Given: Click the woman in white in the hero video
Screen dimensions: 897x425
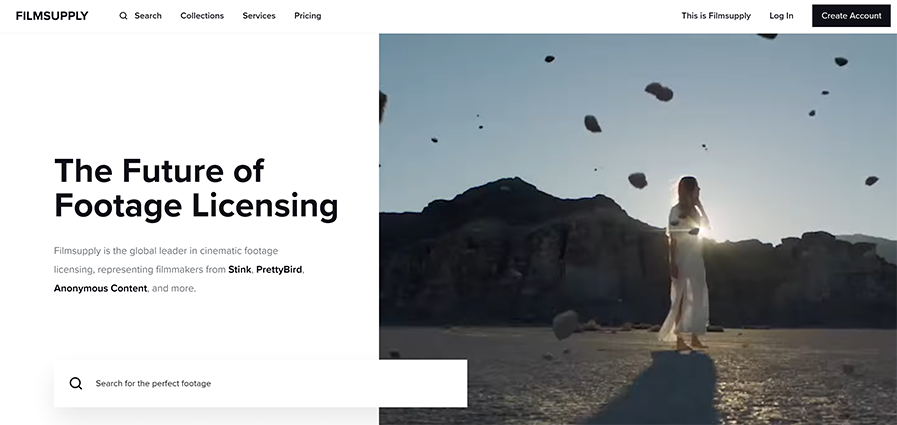Looking at the screenshot, I should click(x=685, y=263).
